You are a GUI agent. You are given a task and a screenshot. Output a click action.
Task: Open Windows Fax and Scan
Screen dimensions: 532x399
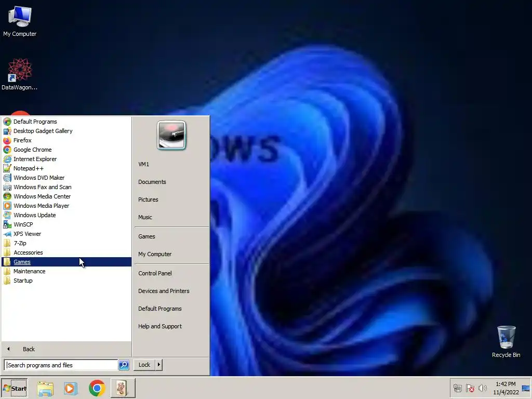pyautogui.click(x=66, y=187)
